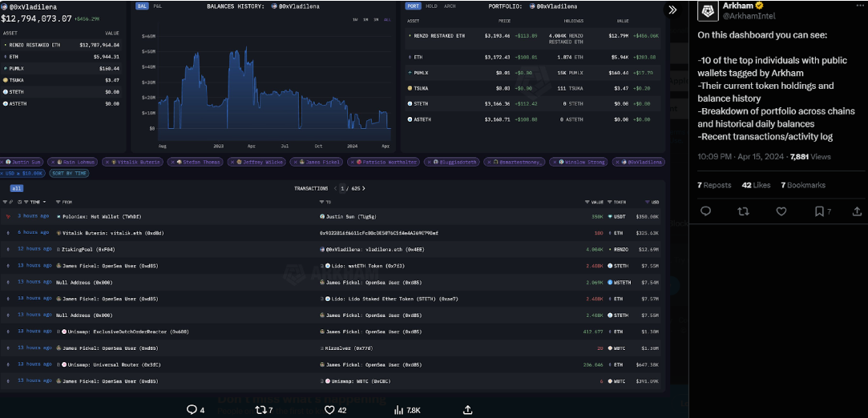
Task: Click the '3 hours ago' transaction time link
Action: click(33, 216)
